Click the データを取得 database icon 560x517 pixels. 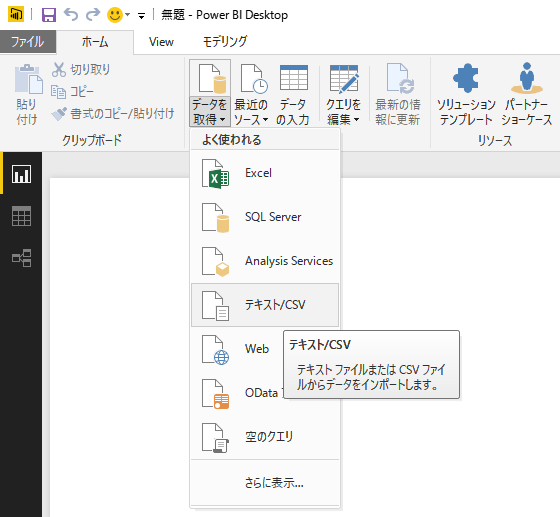[x=213, y=78]
